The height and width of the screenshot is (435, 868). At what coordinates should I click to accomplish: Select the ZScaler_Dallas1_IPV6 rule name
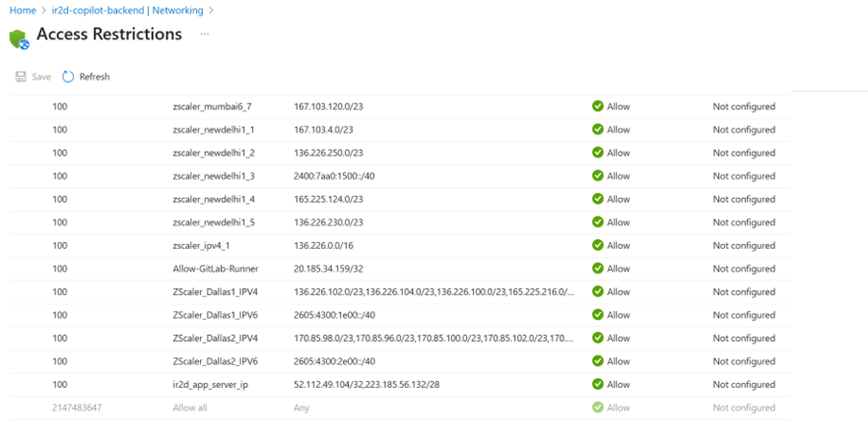point(215,316)
